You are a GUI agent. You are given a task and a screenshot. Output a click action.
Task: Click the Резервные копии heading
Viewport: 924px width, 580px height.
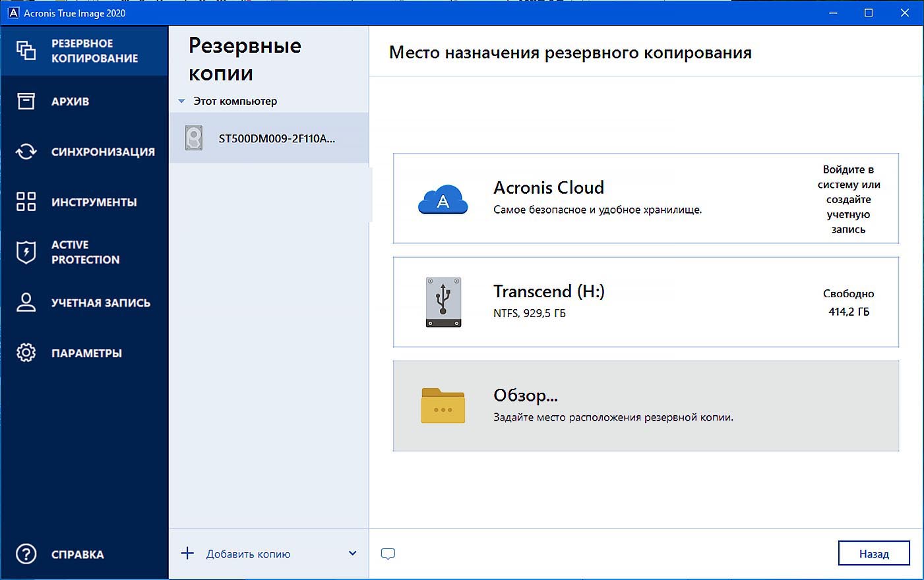[245, 59]
